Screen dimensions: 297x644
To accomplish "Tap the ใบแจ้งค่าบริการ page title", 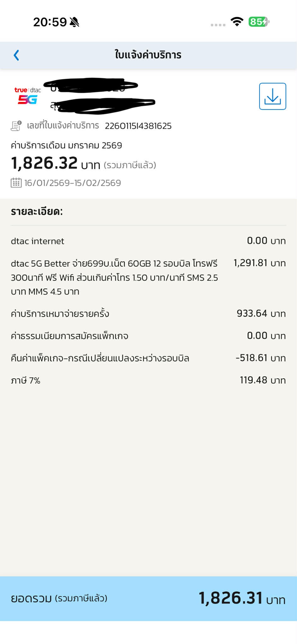I will pos(148,55).
